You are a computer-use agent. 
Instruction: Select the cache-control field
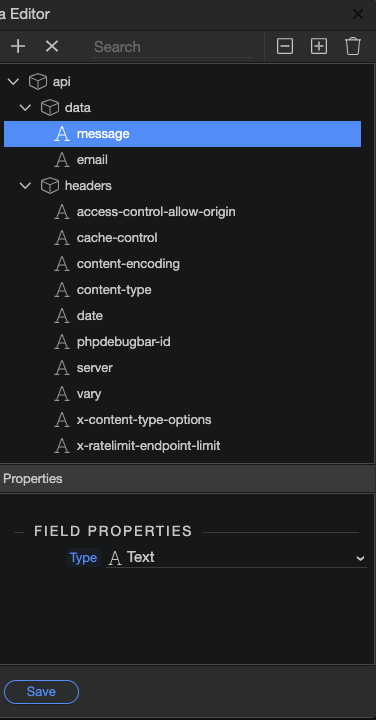(x=182, y=238)
